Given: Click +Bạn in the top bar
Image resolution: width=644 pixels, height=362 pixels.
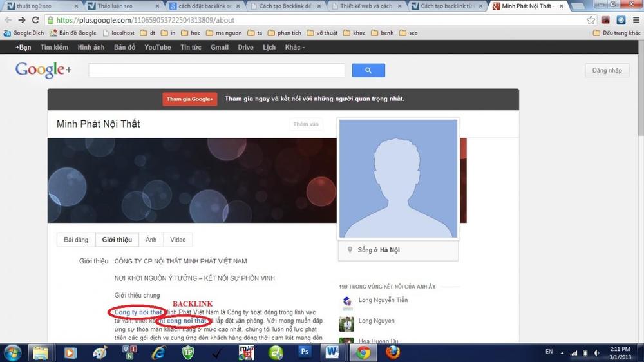Looking at the screenshot, I should coord(23,47).
